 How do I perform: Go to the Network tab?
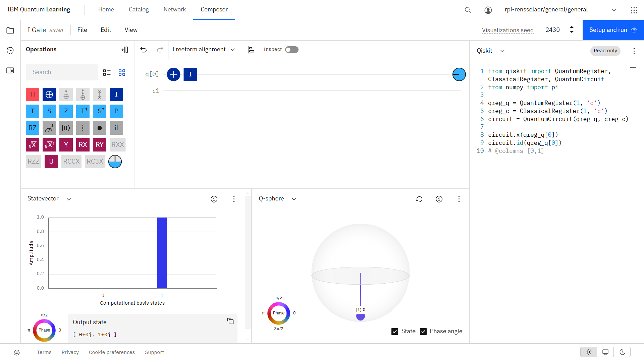pyautogui.click(x=175, y=10)
